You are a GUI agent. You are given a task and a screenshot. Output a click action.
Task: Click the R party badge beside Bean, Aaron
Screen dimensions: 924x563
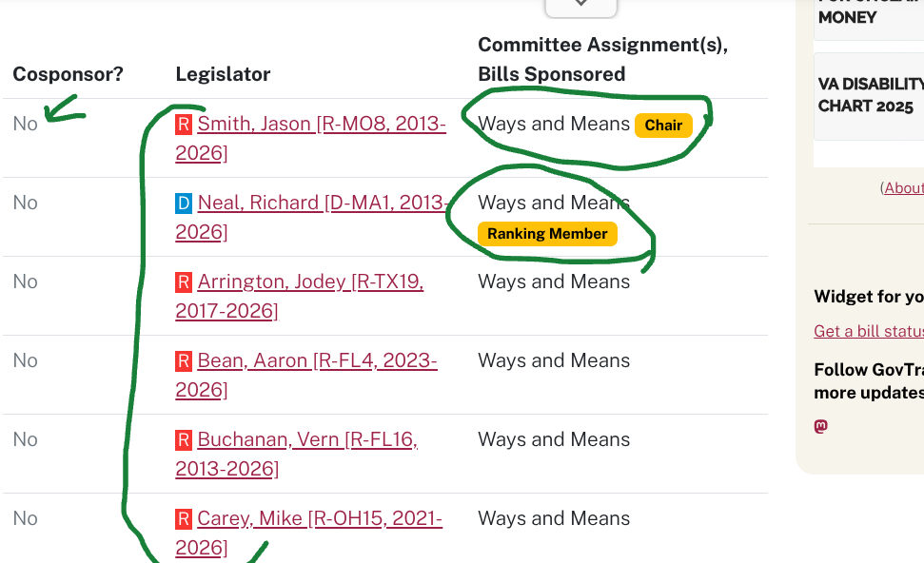tap(184, 360)
